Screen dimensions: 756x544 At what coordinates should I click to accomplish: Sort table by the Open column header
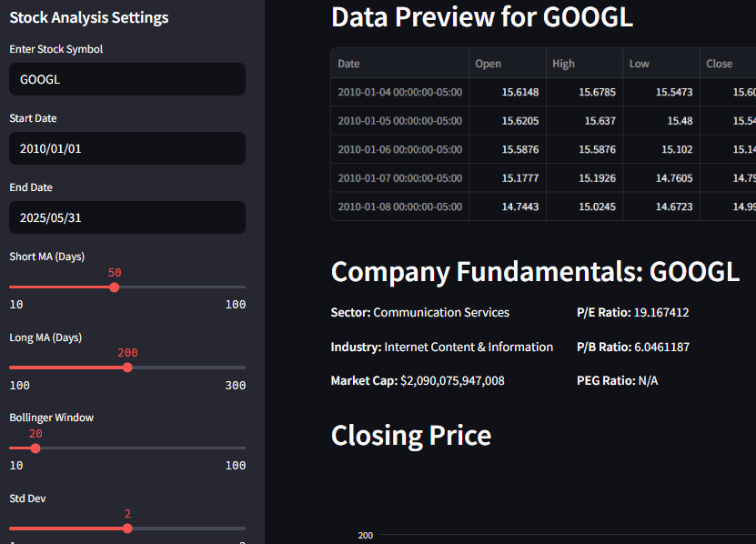click(508, 64)
